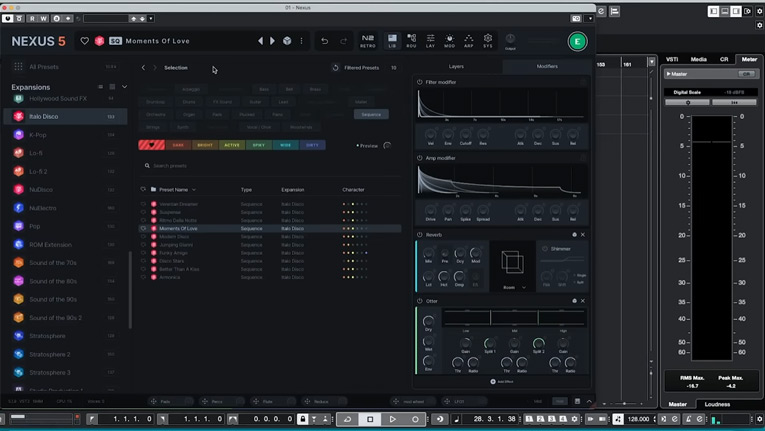765x431 pixels.
Task: Click the undo arrow in Nexus header
Action: pos(324,41)
